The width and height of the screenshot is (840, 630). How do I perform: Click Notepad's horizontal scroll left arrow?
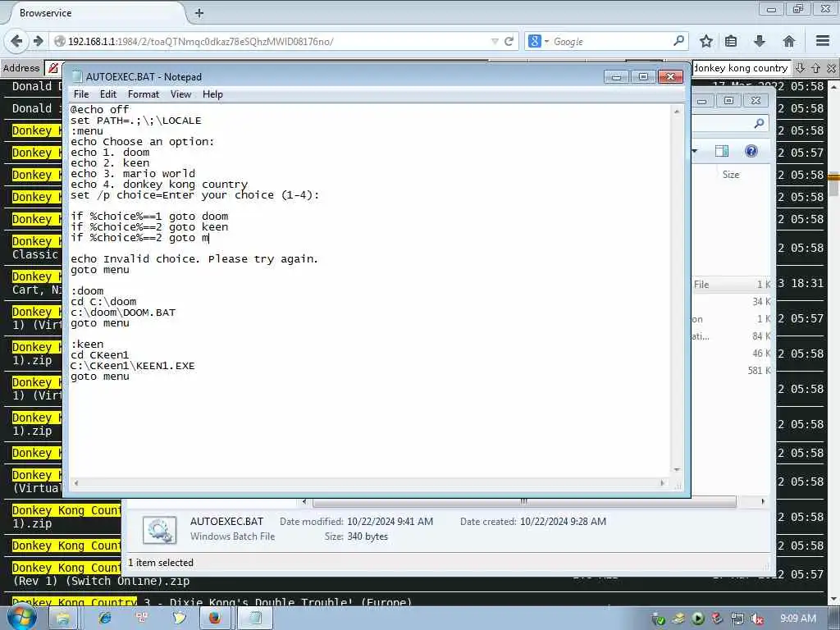click(76, 482)
